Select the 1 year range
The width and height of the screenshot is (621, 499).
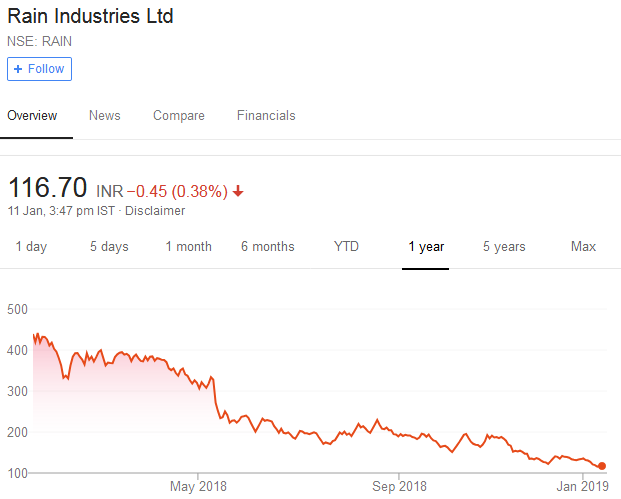pos(426,247)
